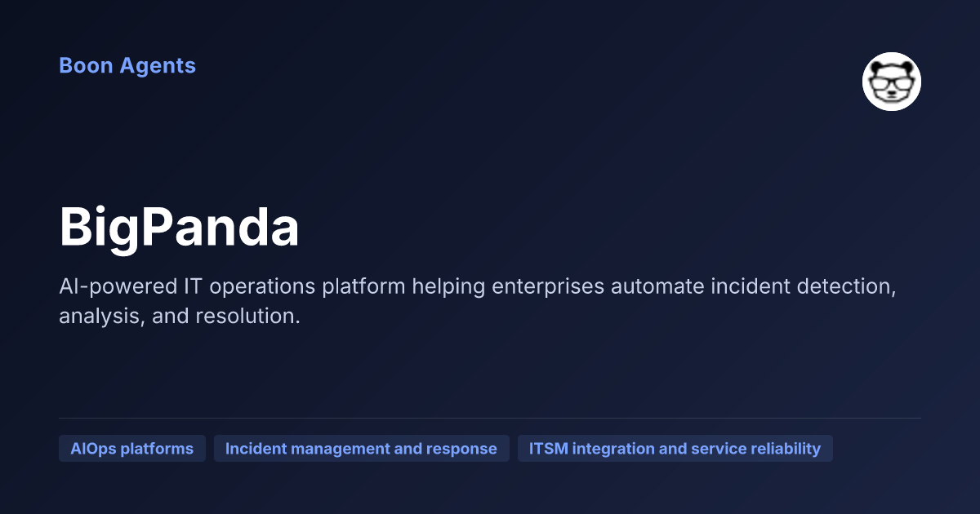Select the ITSM integration and service reliability tag
Screen dimensions: 980x514
[x=675, y=449]
